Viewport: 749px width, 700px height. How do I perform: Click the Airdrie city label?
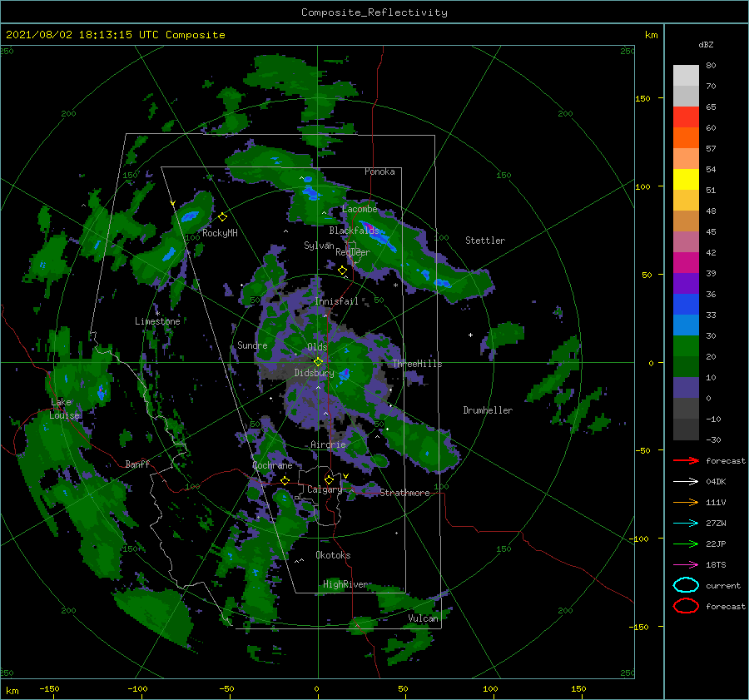(x=328, y=444)
